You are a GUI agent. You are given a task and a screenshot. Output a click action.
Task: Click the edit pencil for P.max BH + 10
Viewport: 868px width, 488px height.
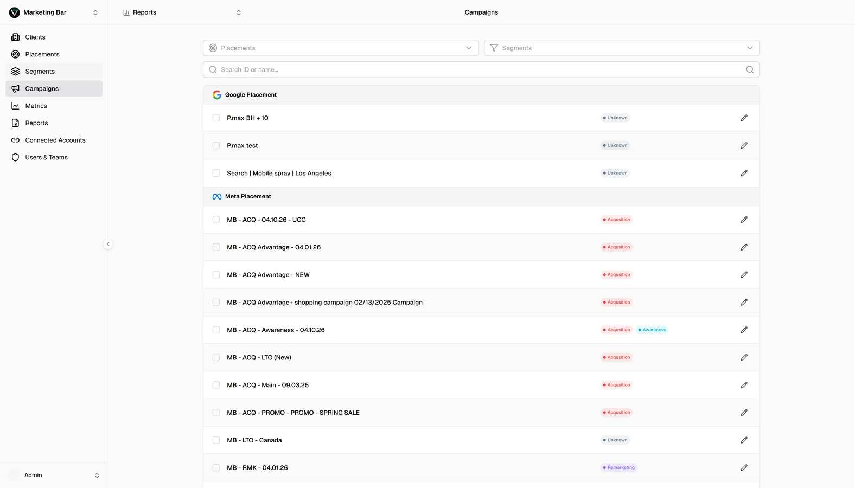(x=744, y=118)
